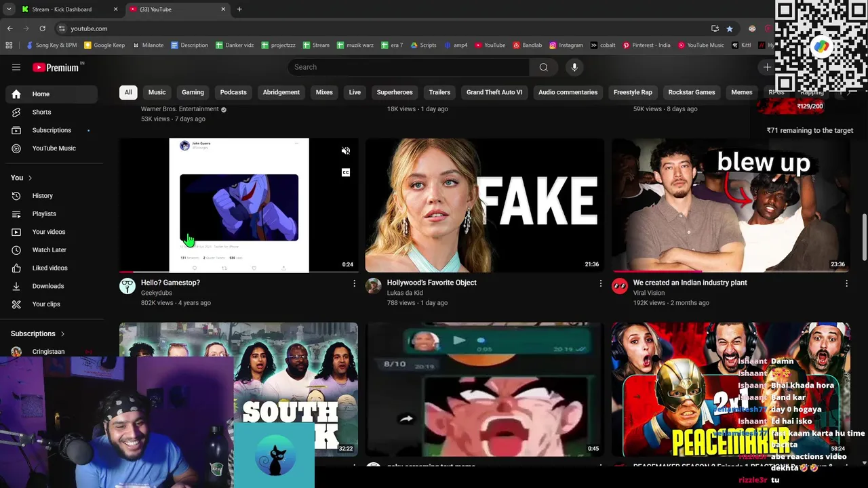This screenshot has height=488, width=868.
Task: Open the Hollywood's Favorite Object title
Action: pyautogui.click(x=431, y=283)
